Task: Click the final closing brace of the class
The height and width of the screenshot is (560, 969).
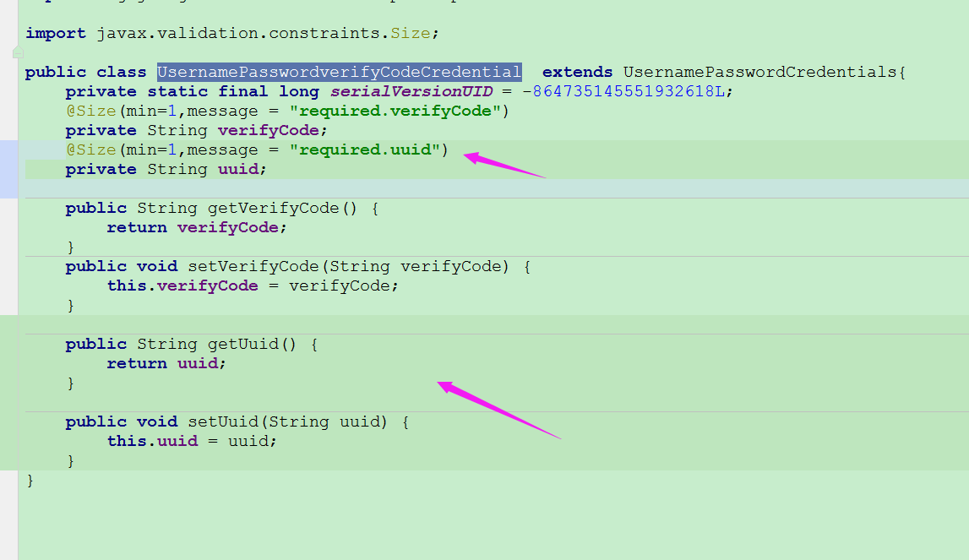Action: tap(30, 481)
